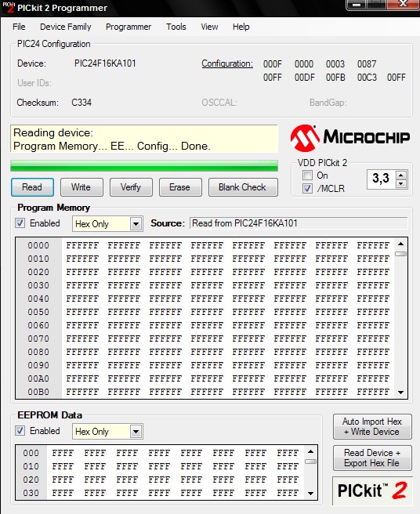Click the OSCCAL label
This screenshot has height=514, width=420.
pos(219,103)
